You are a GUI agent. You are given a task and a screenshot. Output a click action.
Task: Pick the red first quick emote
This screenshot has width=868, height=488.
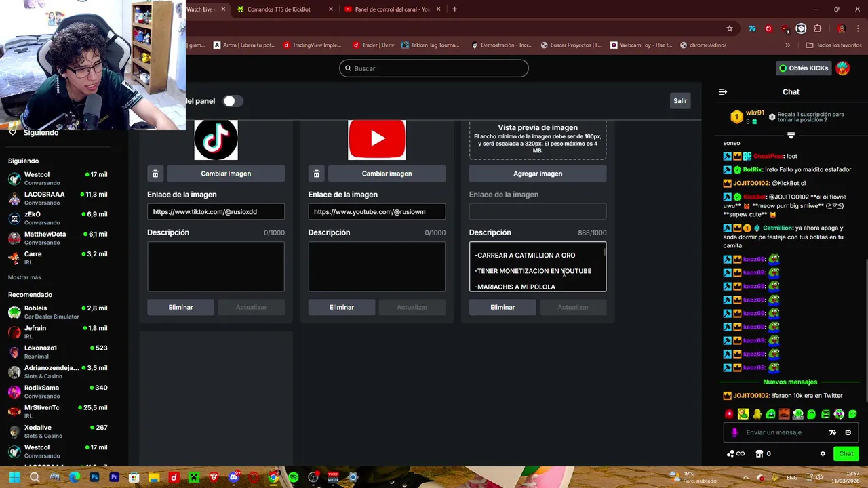[730, 413]
